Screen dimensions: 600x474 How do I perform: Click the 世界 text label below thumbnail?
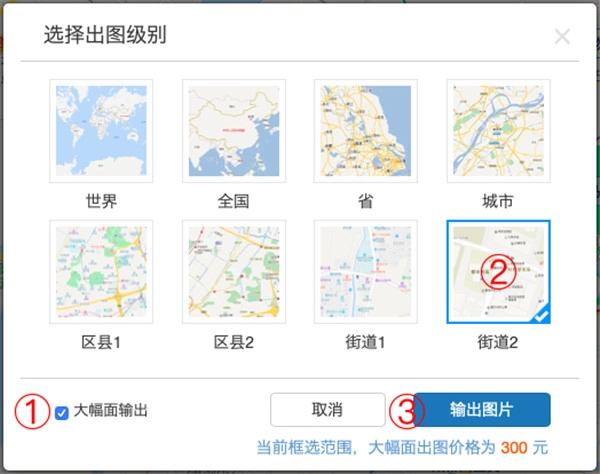coord(100,201)
